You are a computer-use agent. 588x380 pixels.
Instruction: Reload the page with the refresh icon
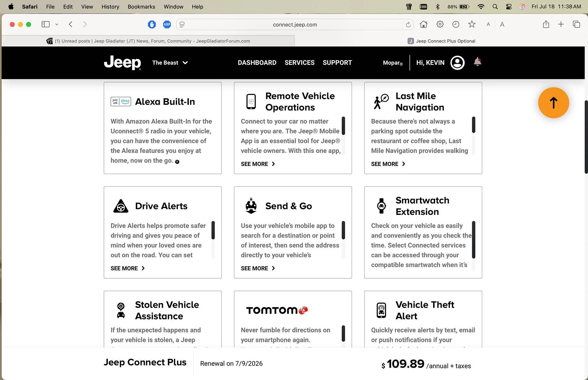[x=408, y=25]
